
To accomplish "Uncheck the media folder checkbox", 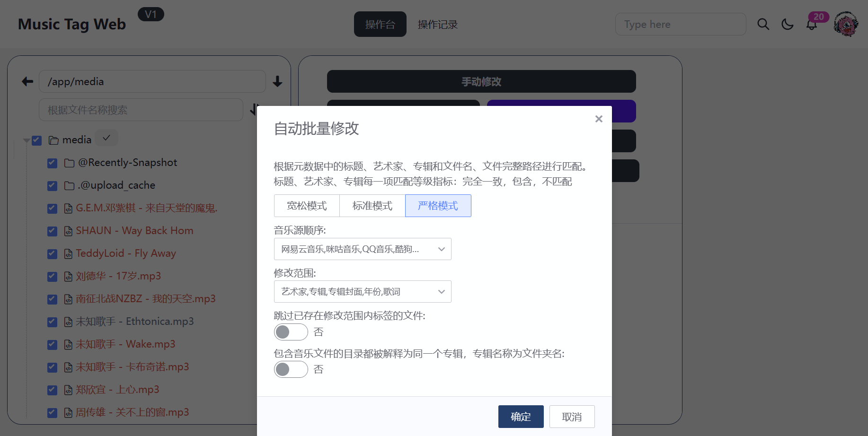I will 37,140.
